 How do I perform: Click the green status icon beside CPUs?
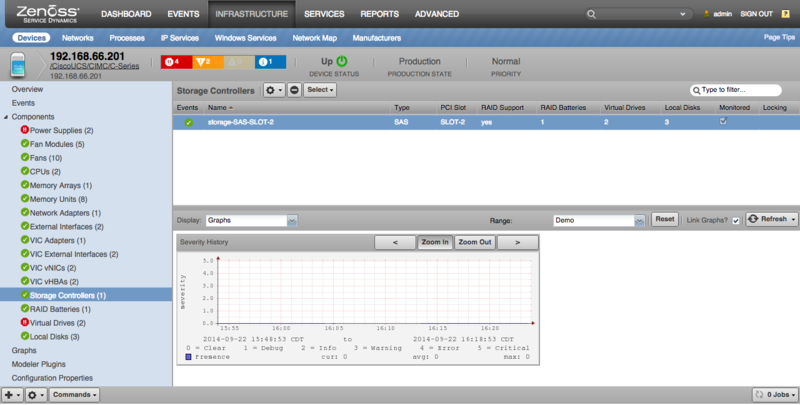pyautogui.click(x=24, y=171)
